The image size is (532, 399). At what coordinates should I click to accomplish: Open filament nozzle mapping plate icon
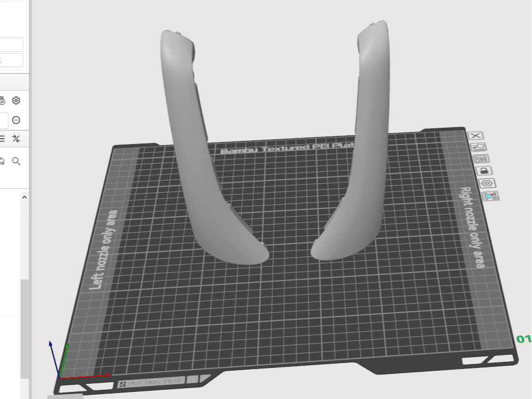pos(491,196)
